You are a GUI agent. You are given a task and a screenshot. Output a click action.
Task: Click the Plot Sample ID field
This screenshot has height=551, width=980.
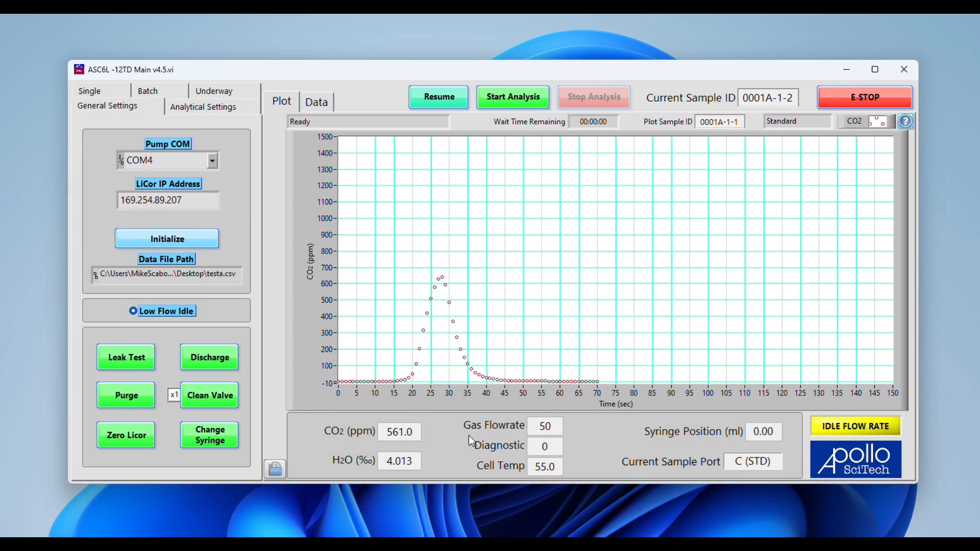[x=720, y=121]
